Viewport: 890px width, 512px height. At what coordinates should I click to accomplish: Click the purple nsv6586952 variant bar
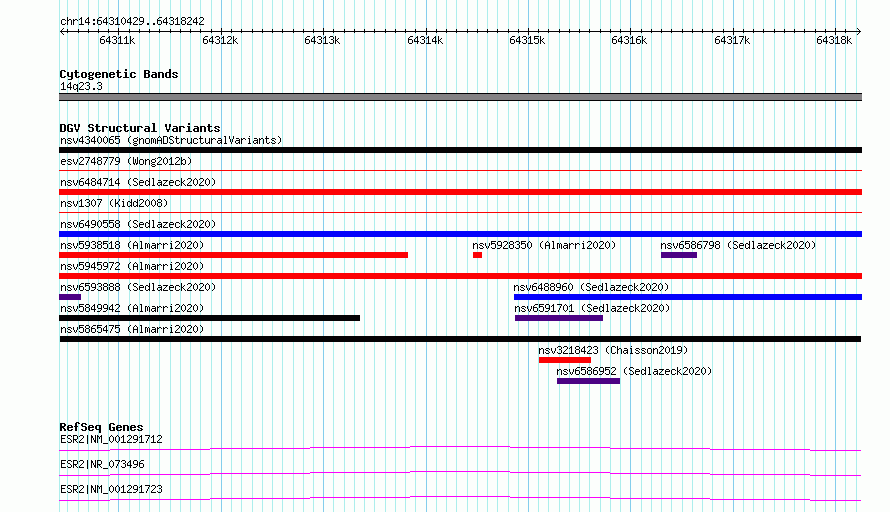click(589, 381)
